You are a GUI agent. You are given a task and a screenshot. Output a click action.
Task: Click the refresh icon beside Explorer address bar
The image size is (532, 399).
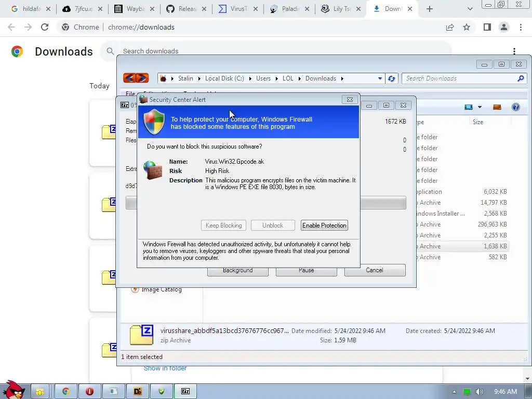(x=392, y=78)
